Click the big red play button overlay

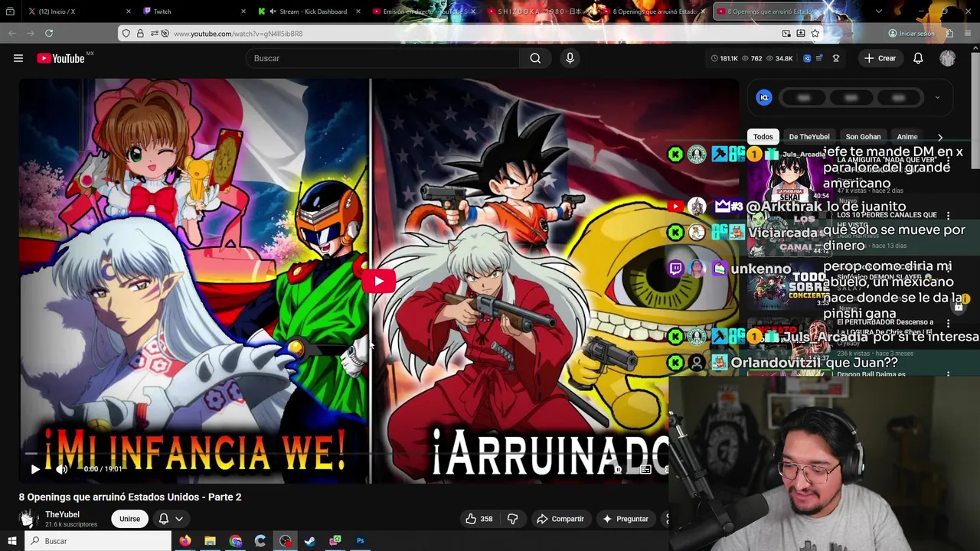[379, 281]
